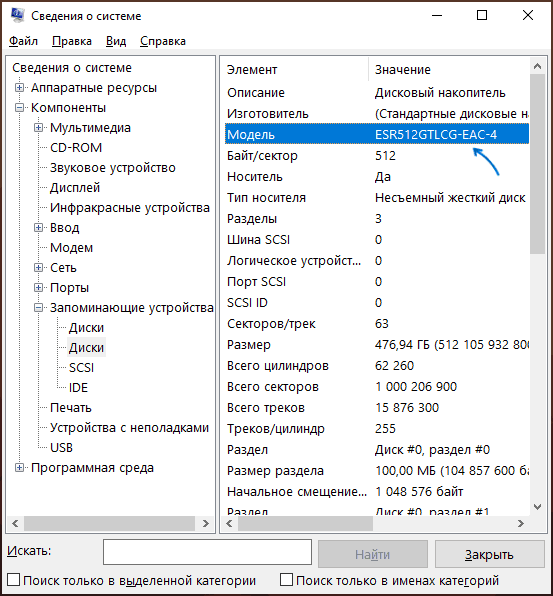Focus the Искать search field

pos(208,552)
